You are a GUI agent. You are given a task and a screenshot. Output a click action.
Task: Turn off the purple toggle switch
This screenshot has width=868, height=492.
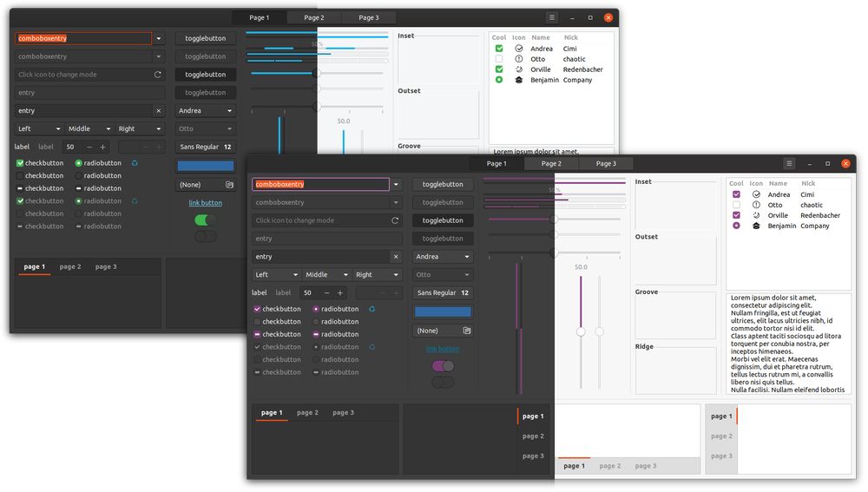click(x=443, y=366)
